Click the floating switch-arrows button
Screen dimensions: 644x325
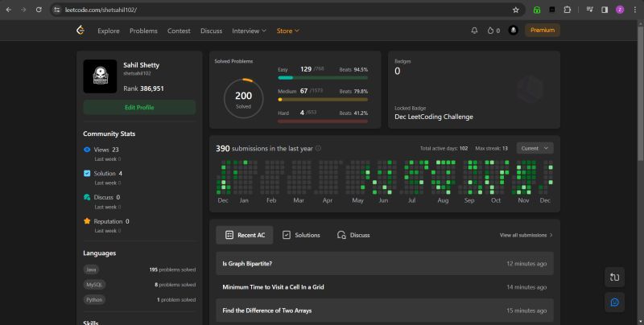click(614, 278)
